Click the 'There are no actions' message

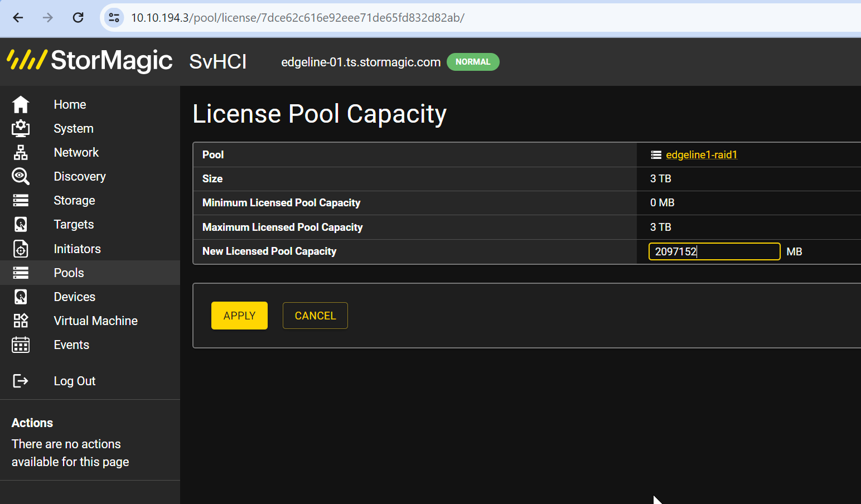[x=70, y=453]
